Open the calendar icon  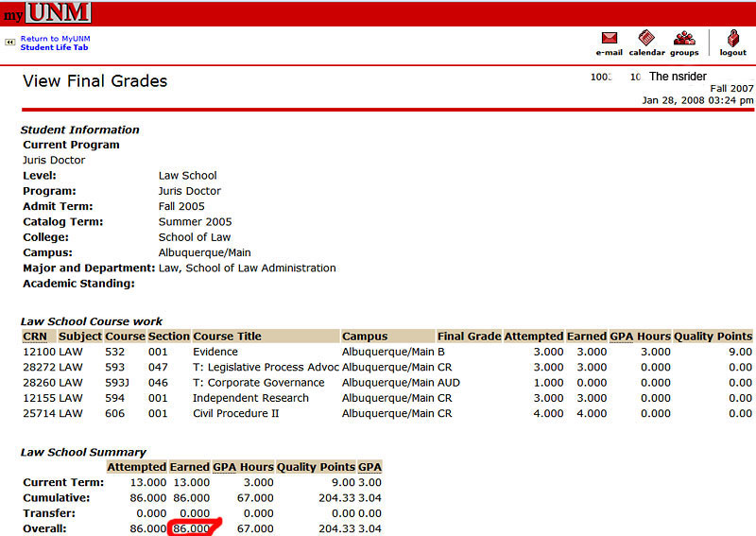646,39
